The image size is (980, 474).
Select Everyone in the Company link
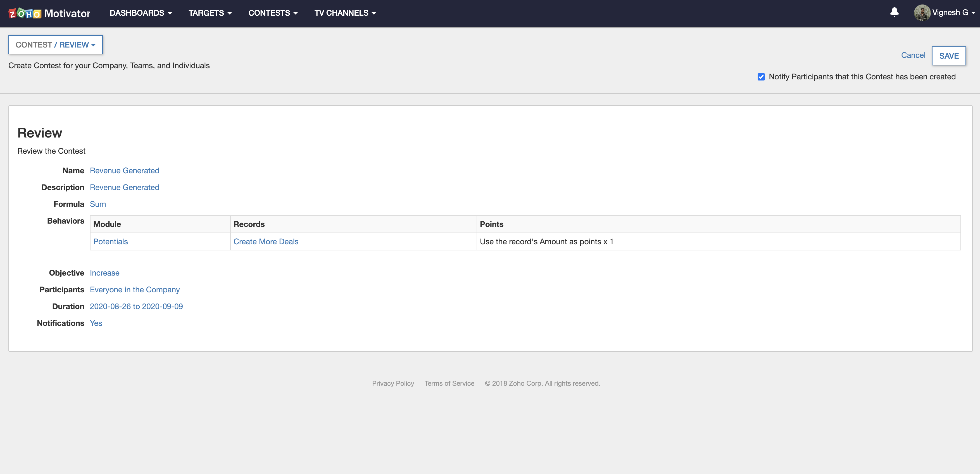pyautogui.click(x=135, y=290)
